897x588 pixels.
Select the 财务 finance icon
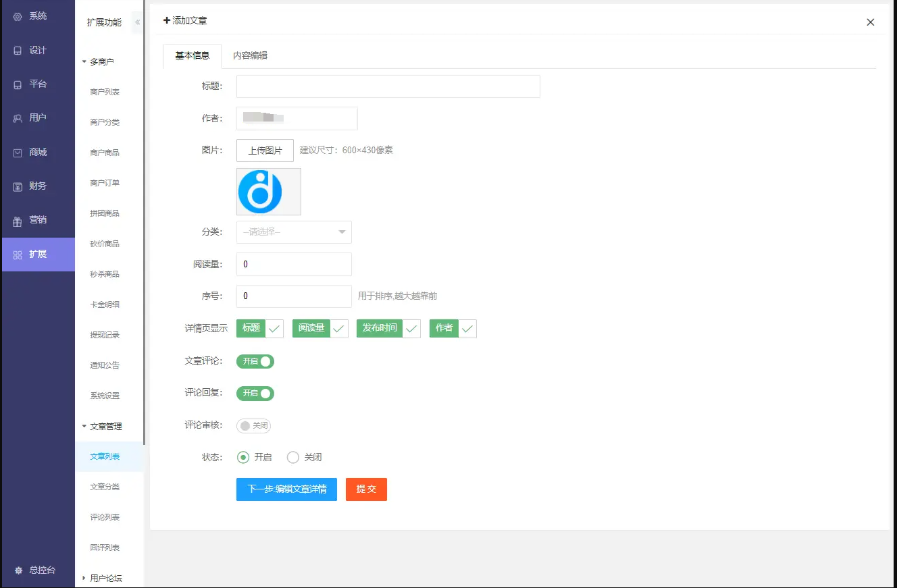click(18, 186)
